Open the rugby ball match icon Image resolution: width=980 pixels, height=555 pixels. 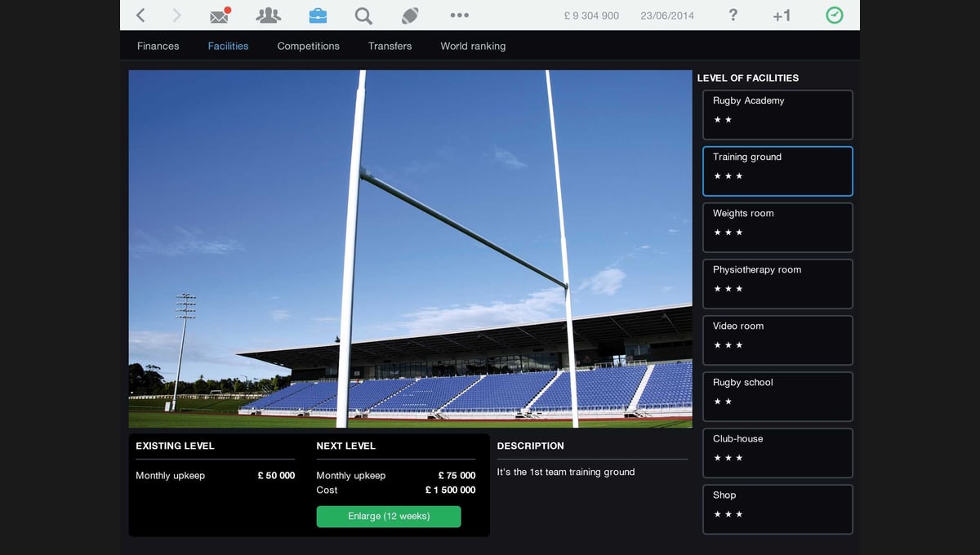410,16
